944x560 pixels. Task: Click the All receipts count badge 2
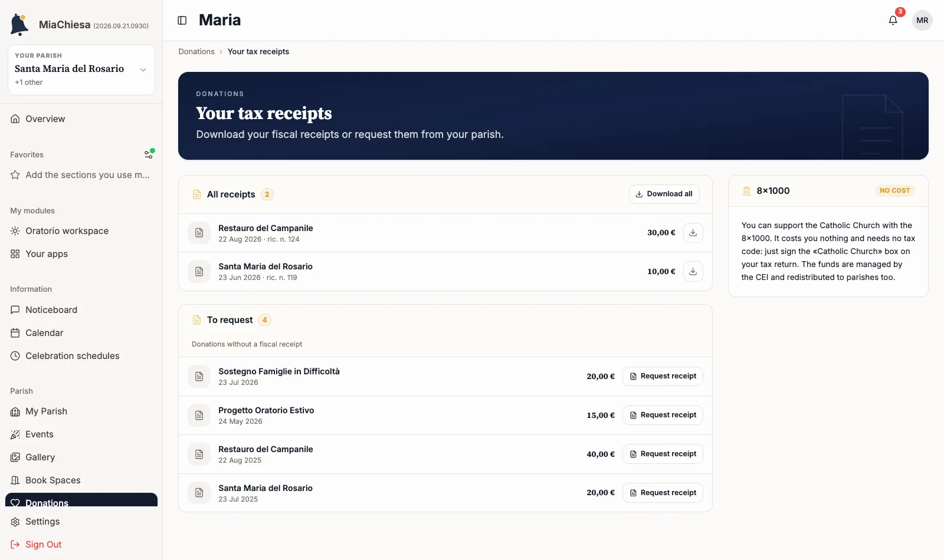click(x=267, y=195)
